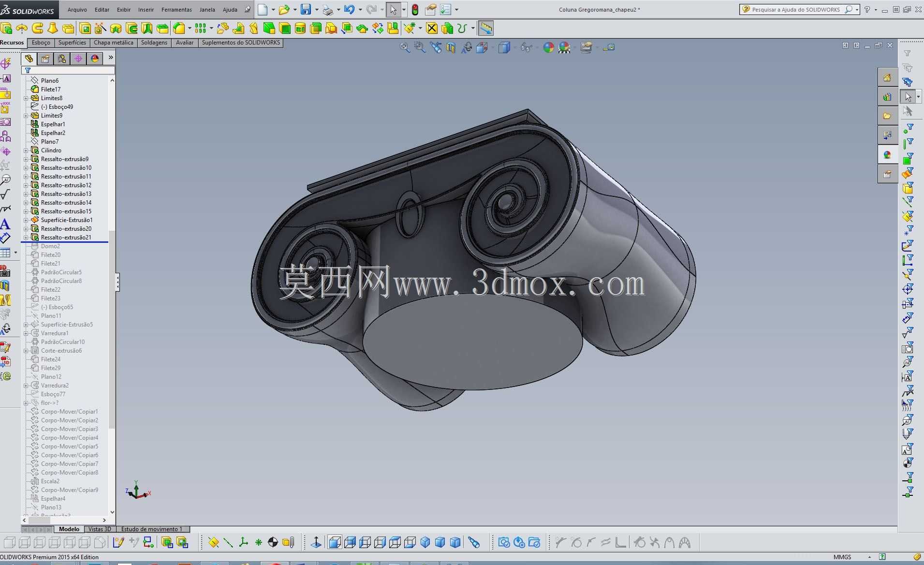Expand the Ressalto-extrusão21 node

click(x=26, y=238)
